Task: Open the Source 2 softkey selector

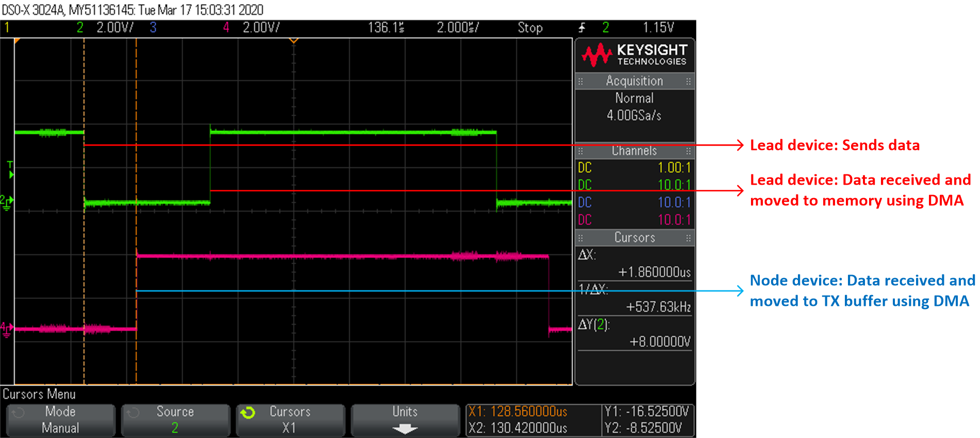Action: pos(175,420)
